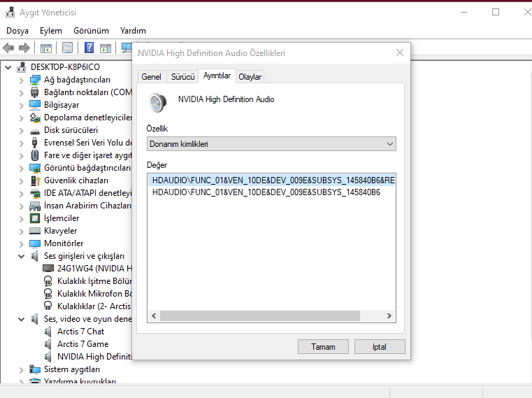Open the Eylem menu
Viewport: 532px width, 398px height.
click(x=51, y=31)
